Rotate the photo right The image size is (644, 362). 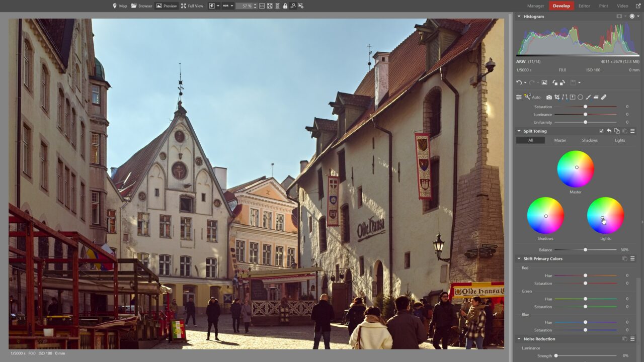[562, 82]
